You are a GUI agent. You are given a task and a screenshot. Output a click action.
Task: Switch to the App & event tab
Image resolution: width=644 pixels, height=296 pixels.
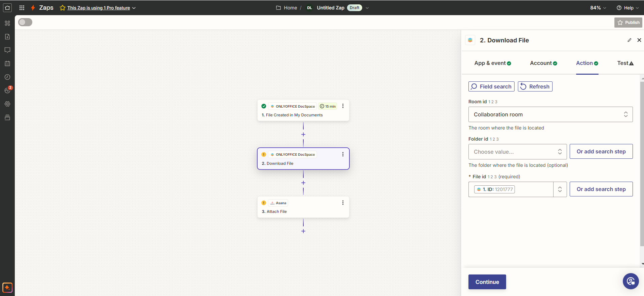[492, 63]
